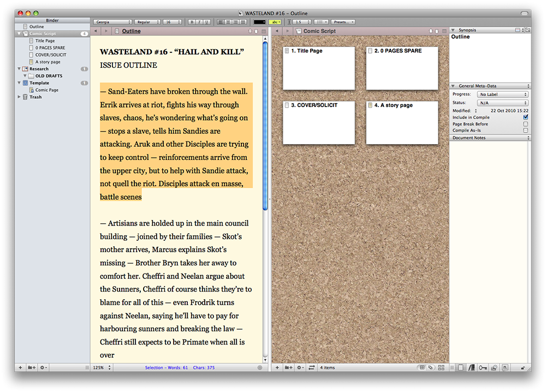Select Comic Page under Template
The width and height of the screenshot is (546, 392).
pyautogui.click(x=47, y=90)
